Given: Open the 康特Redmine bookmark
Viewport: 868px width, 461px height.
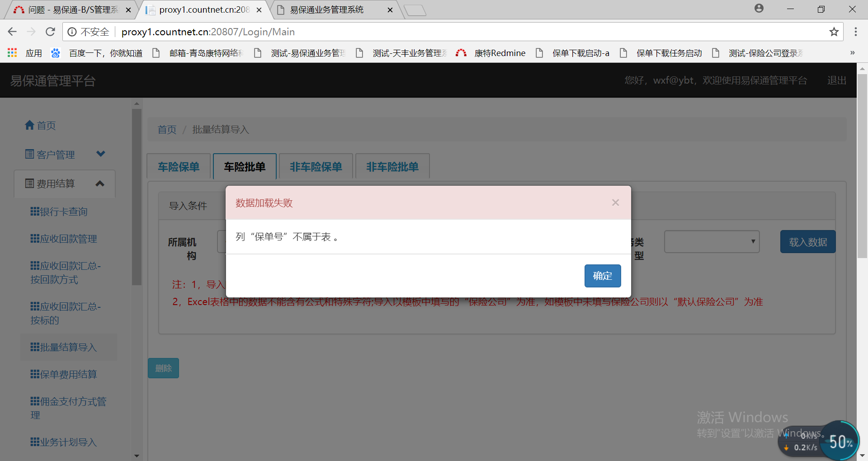Looking at the screenshot, I should (x=491, y=53).
